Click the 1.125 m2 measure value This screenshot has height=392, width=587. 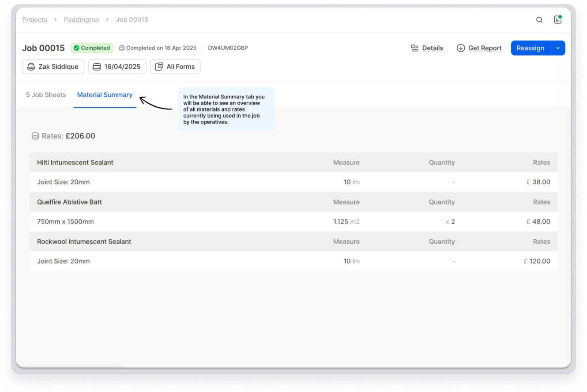(346, 222)
